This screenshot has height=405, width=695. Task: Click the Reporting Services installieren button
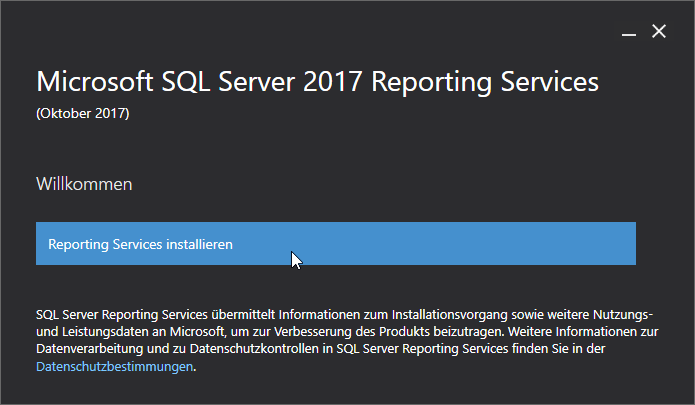click(335, 244)
